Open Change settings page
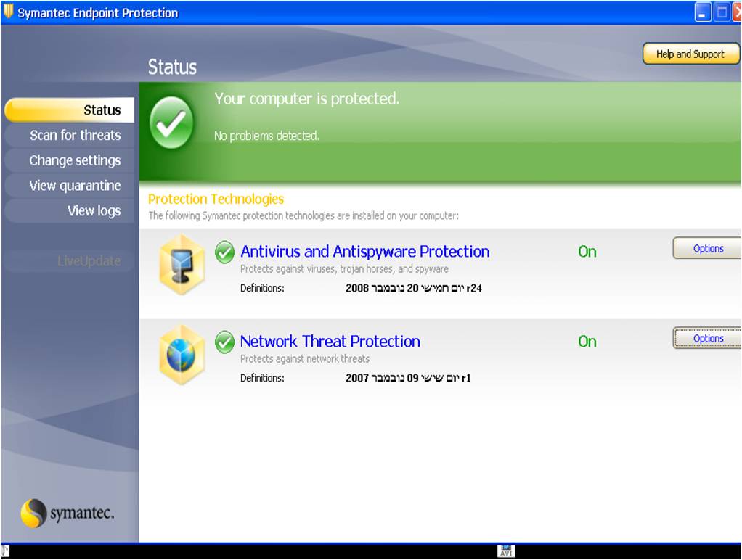The image size is (742, 560). (70, 160)
